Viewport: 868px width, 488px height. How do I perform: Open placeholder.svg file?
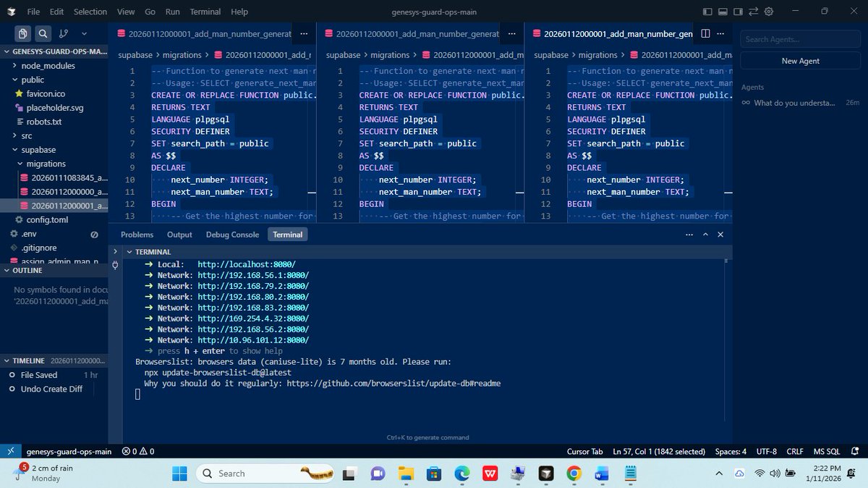[54, 108]
